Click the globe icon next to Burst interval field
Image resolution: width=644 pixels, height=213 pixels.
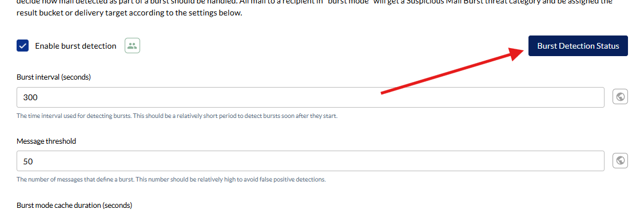[620, 97]
